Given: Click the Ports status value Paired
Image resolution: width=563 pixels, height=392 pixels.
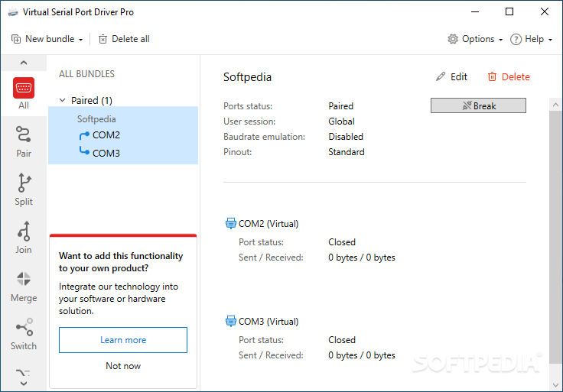Looking at the screenshot, I should point(340,106).
